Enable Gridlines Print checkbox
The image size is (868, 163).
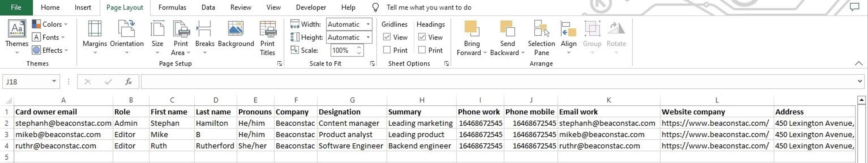[387, 50]
